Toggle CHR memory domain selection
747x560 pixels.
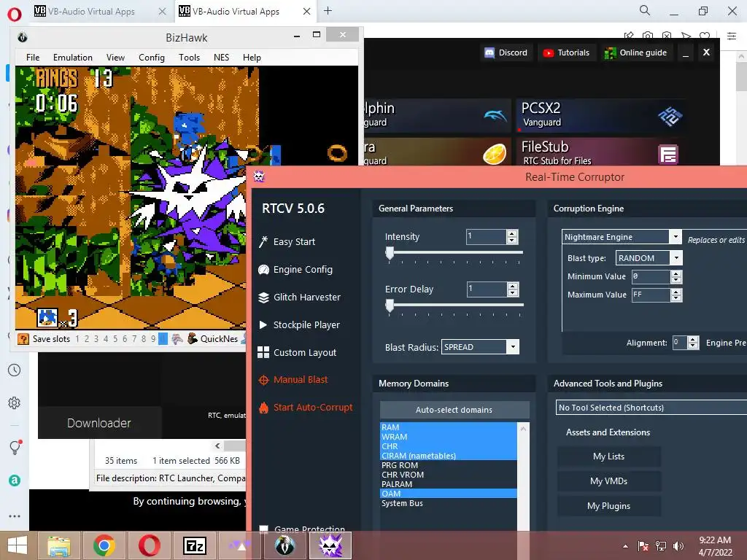pos(449,446)
